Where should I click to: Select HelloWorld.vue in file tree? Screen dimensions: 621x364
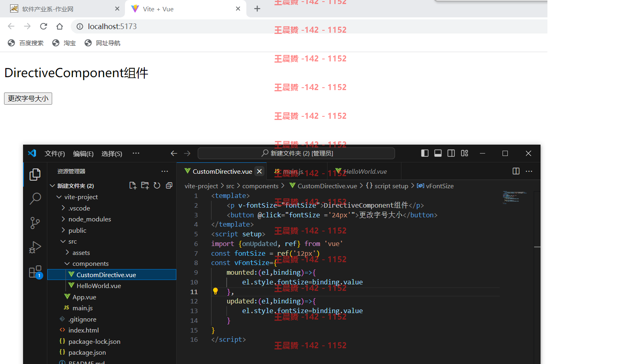(112, 286)
